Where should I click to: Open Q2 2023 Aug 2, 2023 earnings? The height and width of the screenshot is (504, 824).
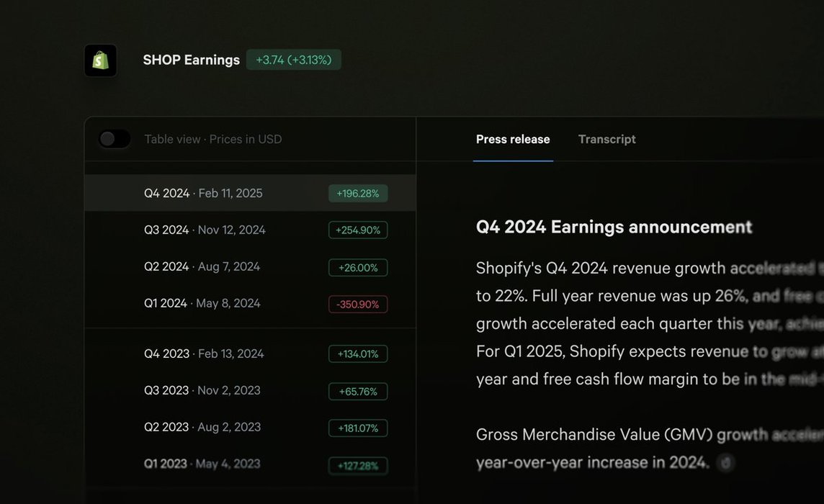click(x=202, y=427)
